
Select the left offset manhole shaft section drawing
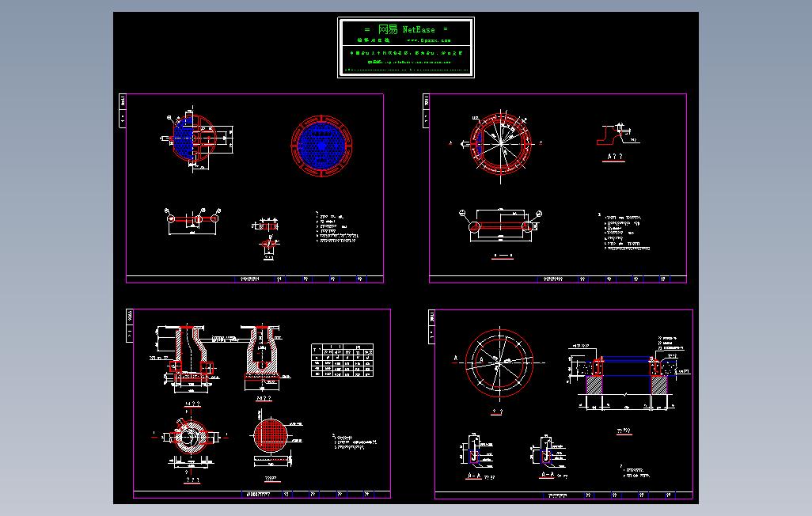pos(187,359)
